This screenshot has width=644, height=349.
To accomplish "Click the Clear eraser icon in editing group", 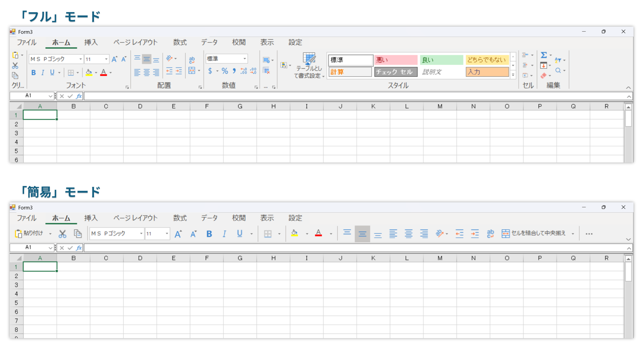I will (x=544, y=75).
